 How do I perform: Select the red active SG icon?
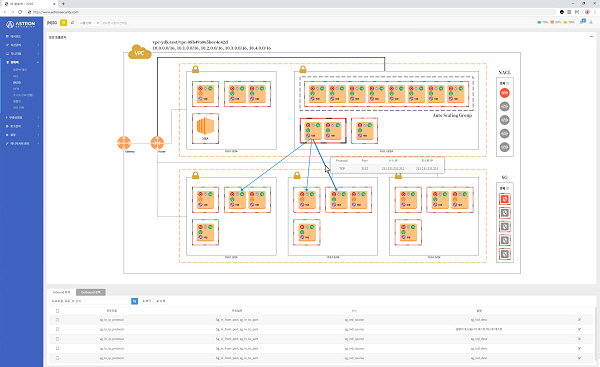(x=505, y=199)
